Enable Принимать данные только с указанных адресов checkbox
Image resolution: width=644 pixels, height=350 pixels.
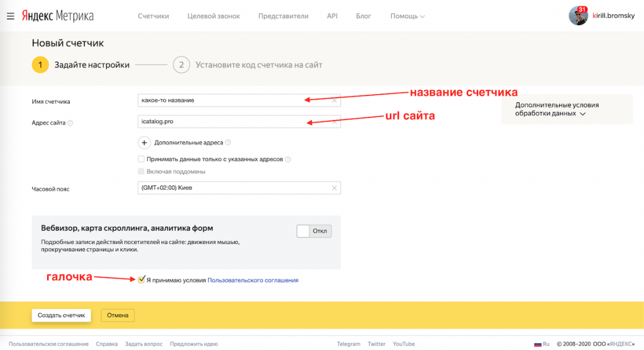(142, 160)
